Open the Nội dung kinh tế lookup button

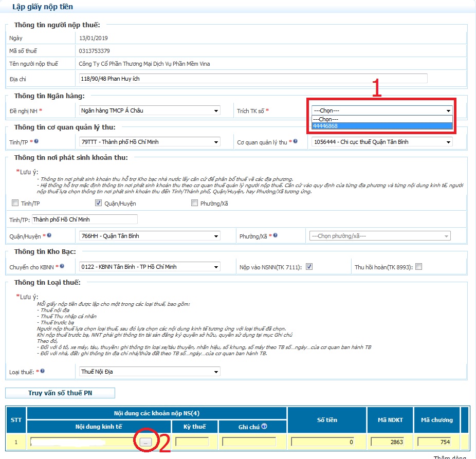pyautogui.click(x=146, y=442)
